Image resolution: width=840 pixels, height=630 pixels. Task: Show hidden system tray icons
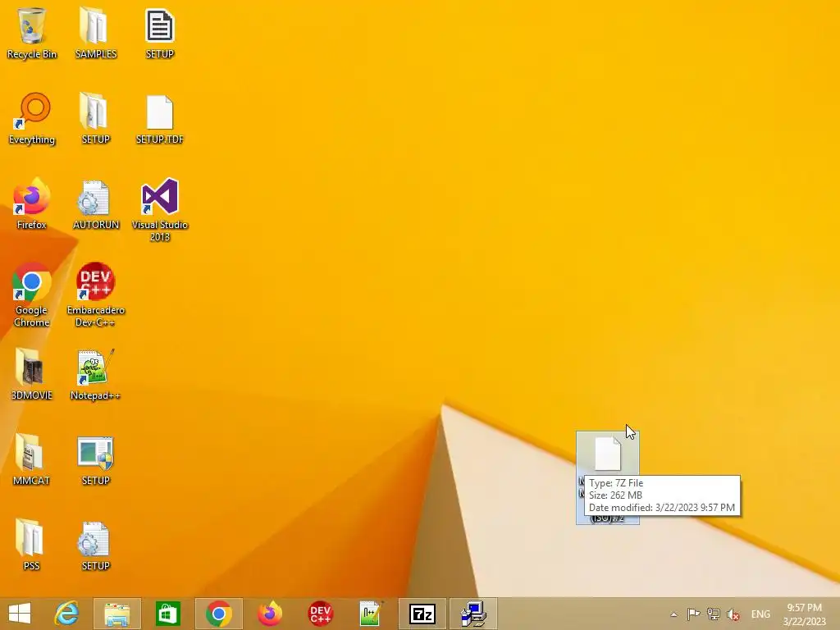coord(673,614)
